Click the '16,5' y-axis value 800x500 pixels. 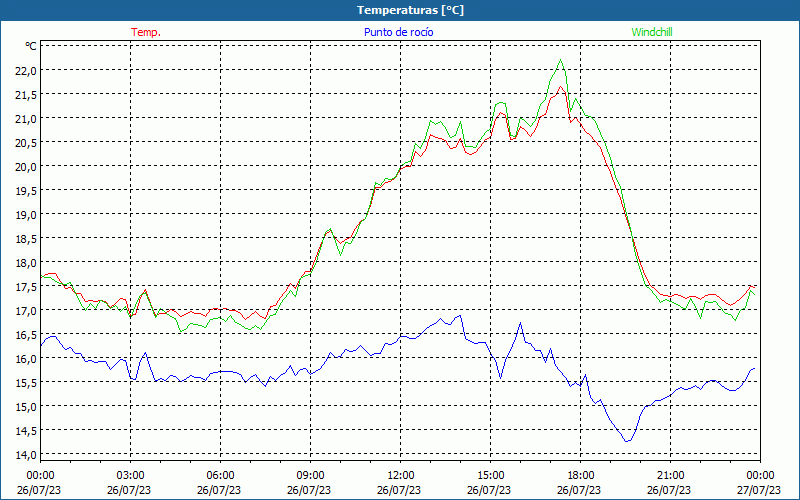[x=26, y=335]
